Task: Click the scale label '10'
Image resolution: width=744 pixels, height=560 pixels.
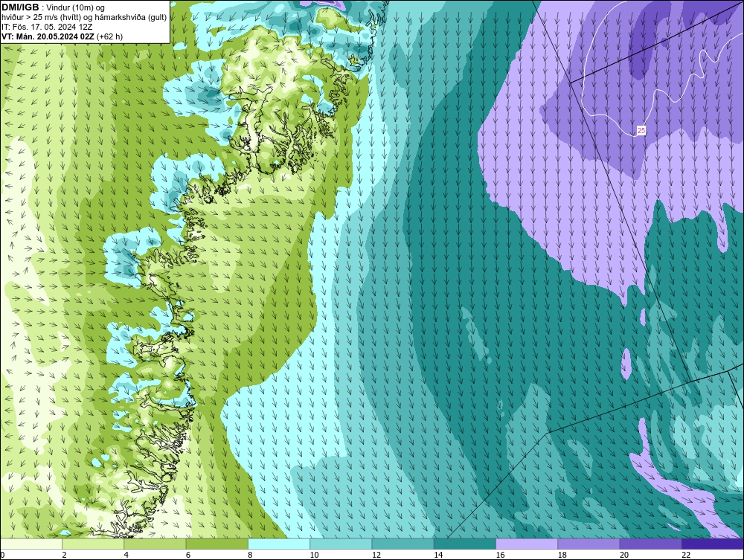Action: click(x=314, y=556)
